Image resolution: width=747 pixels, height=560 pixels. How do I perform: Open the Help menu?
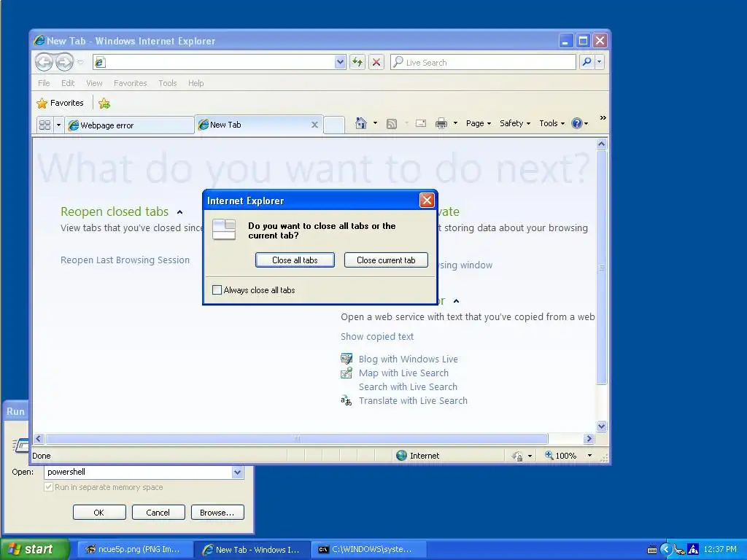[196, 83]
